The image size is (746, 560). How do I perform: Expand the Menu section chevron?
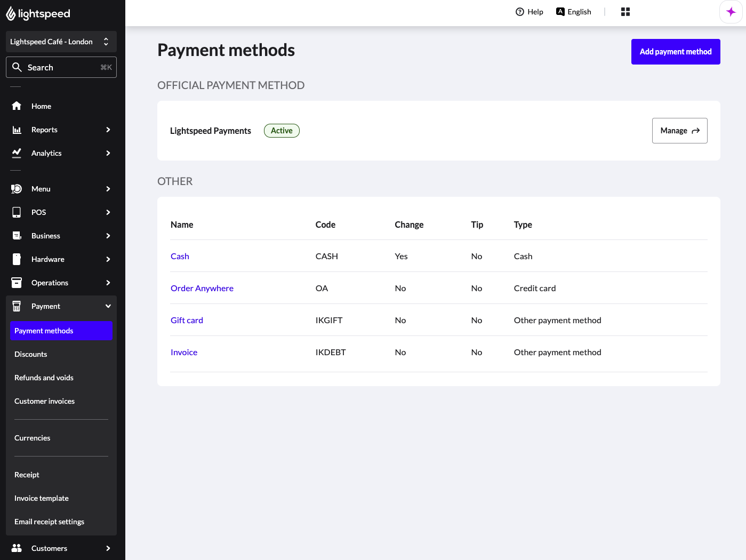pos(108,189)
